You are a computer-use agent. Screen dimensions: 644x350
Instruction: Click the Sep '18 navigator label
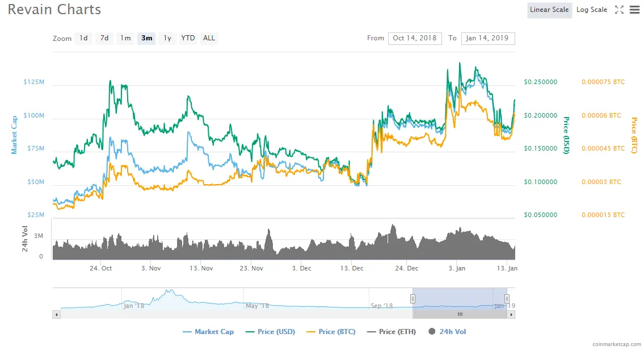[381, 306]
